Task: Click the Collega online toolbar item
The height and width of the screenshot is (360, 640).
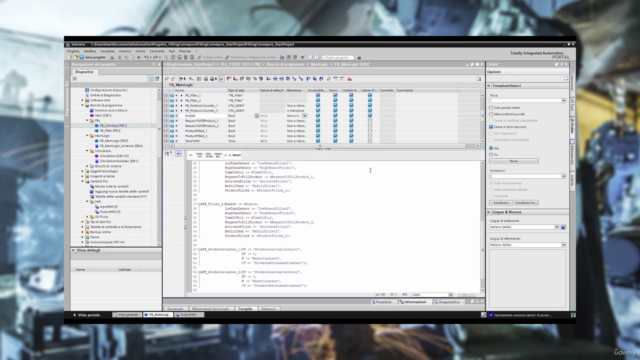Action: pos(210,58)
